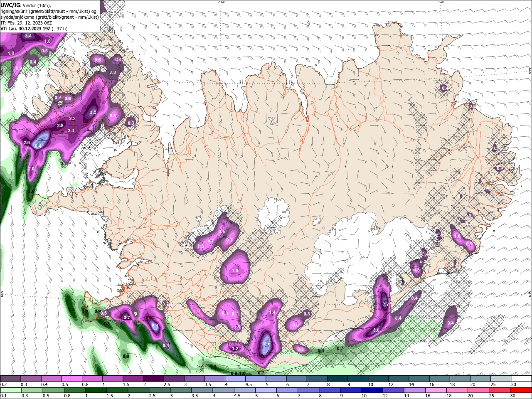
Task: Click the slydda/snjókoma legend description line
Action: coord(49,17)
